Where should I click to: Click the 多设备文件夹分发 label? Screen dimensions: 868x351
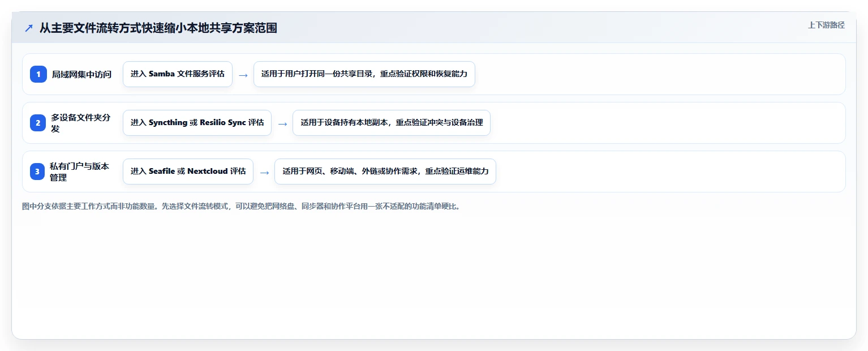pyautogui.click(x=81, y=123)
